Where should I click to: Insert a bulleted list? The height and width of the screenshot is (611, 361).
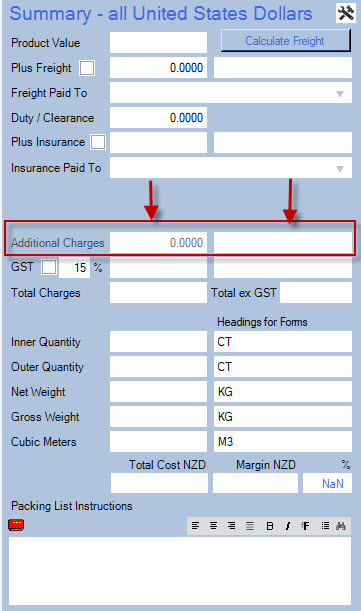[x=325, y=526]
